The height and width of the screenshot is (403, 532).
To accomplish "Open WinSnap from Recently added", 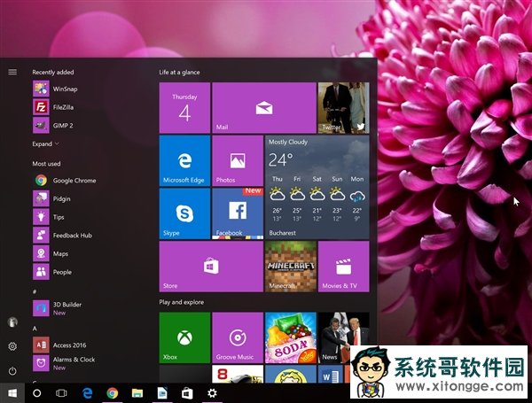I will tap(55, 89).
